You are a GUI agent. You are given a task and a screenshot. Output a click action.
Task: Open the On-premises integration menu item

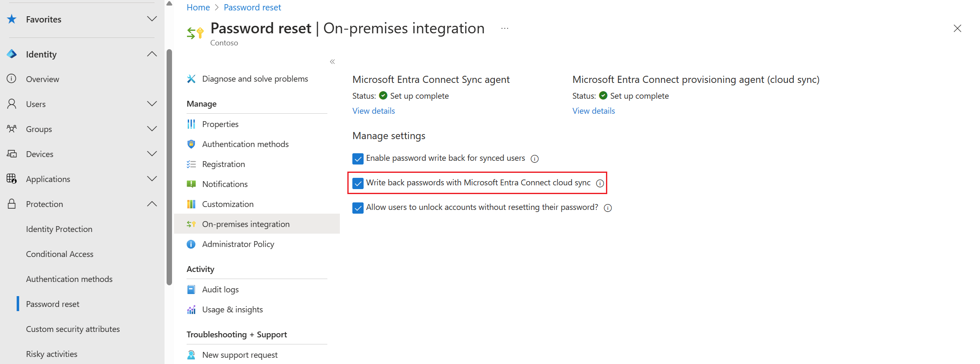246,224
